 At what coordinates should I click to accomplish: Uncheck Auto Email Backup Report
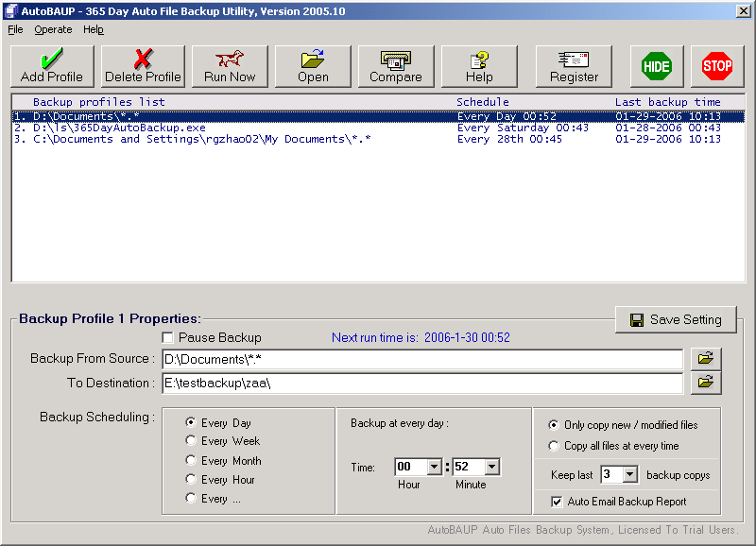(x=556, y=502)
